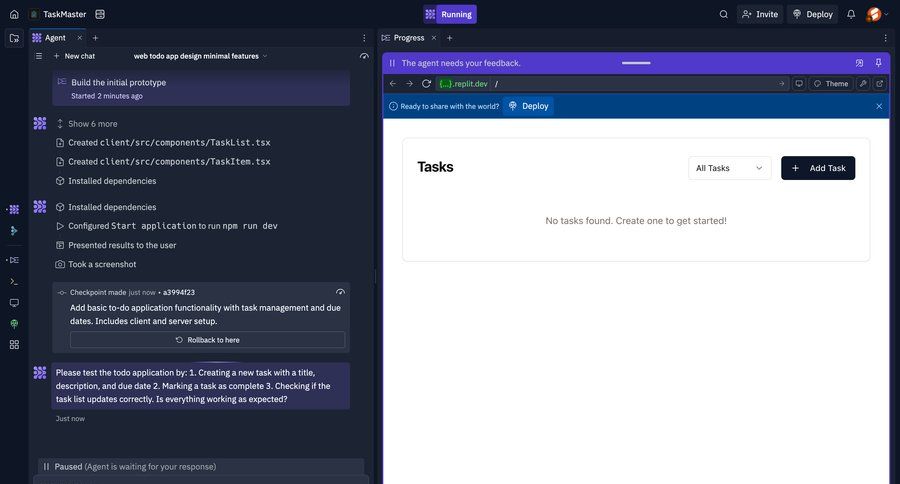Open the Webview monitor sidebar icon
Viewport: 900px width, 484px height.
coord(14,303)
